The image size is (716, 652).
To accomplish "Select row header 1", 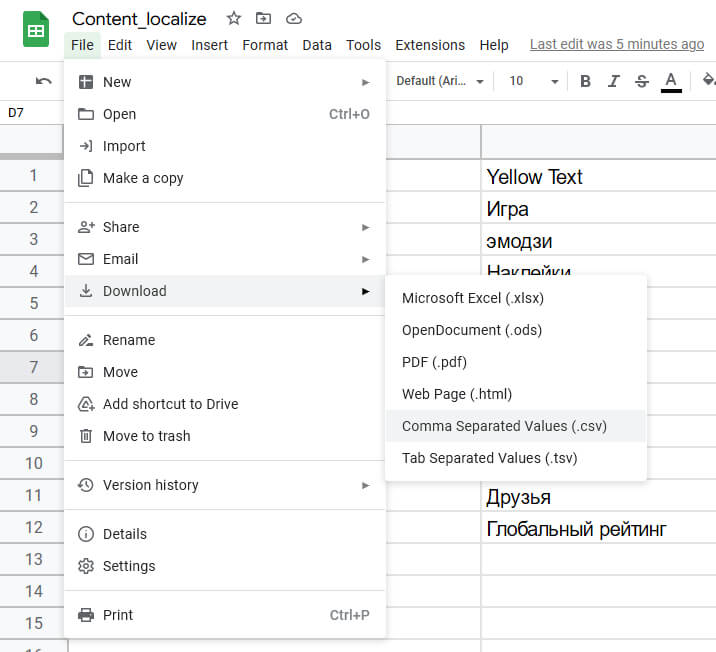I will click(x=32, y=176).
